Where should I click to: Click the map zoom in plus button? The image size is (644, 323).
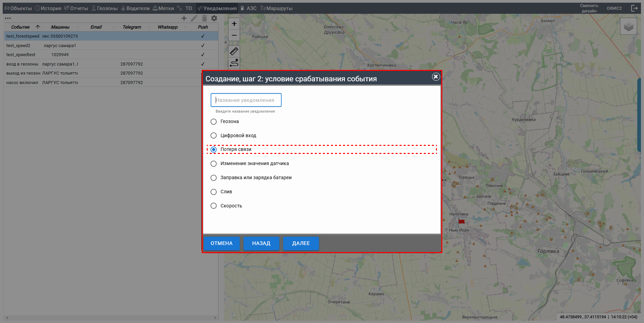click(x=234, y=24)
